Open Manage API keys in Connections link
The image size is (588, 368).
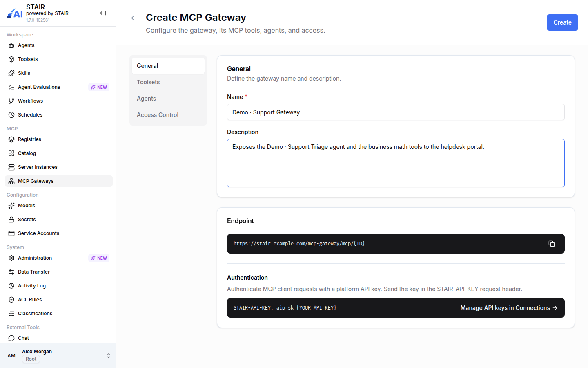coord(509,308)
